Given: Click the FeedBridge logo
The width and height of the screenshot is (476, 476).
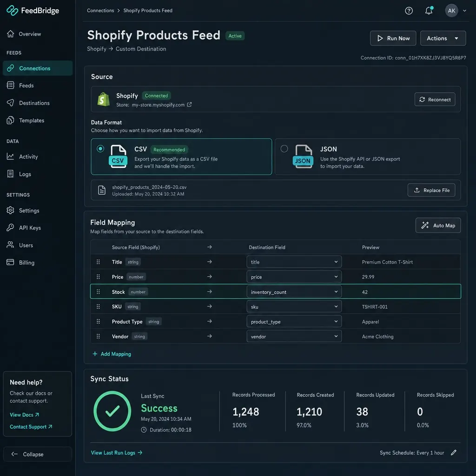Looking at the screenshot, I should 33,11.
